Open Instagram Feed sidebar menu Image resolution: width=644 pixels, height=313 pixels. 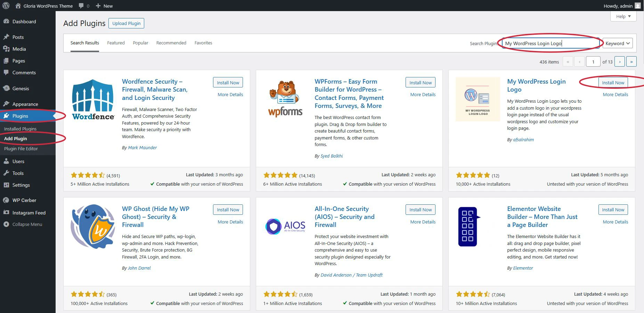(x=29, y=213)
